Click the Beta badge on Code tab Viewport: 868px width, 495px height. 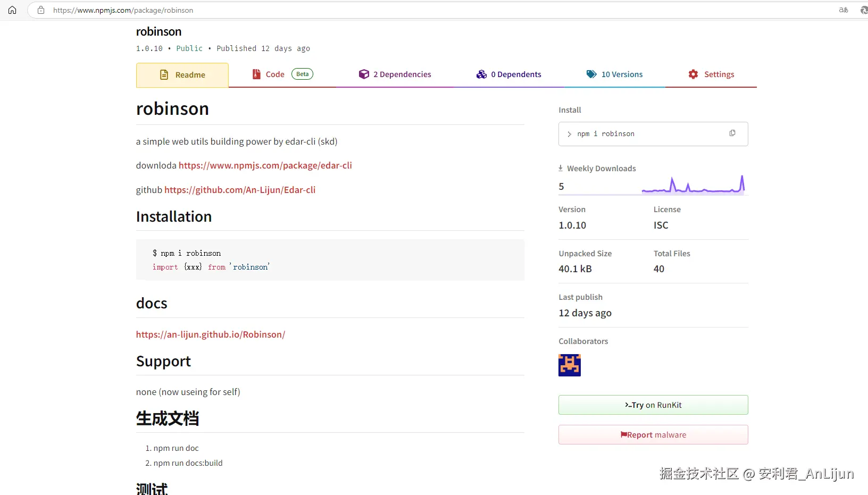tap(302, 74)
